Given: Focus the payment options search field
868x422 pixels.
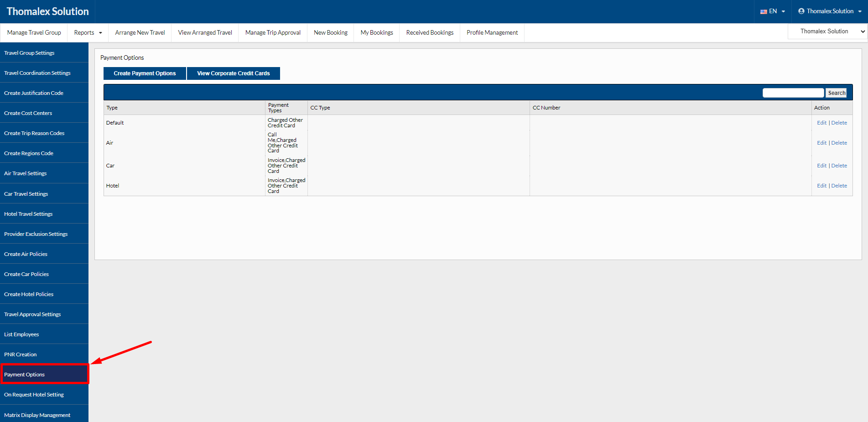Looking at the screenshot, I should click(x=793, y=93).
